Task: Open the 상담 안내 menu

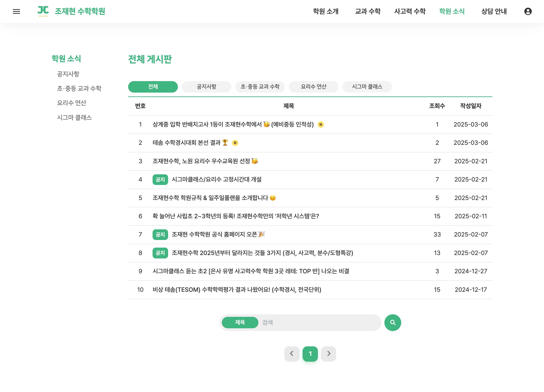Action: pyautogui.click(x=494, y=11)
